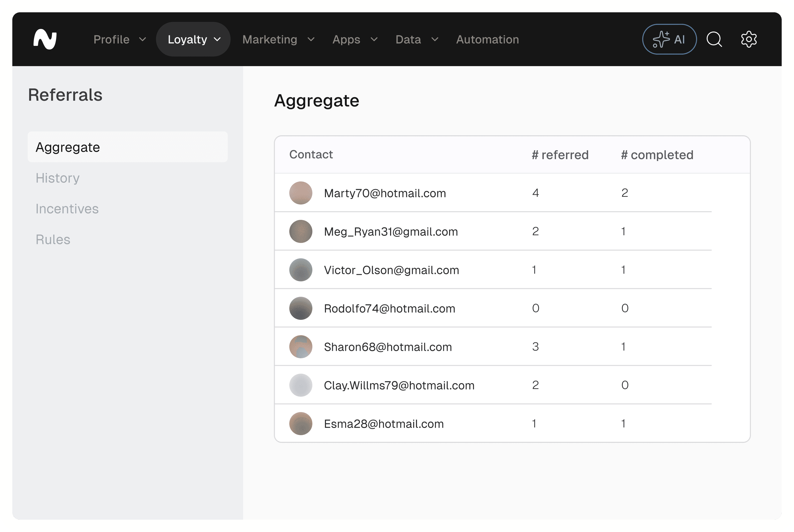Select Incentives in the sidebar
This screenshot has height=532, width=794.
[x=67, y=209]
